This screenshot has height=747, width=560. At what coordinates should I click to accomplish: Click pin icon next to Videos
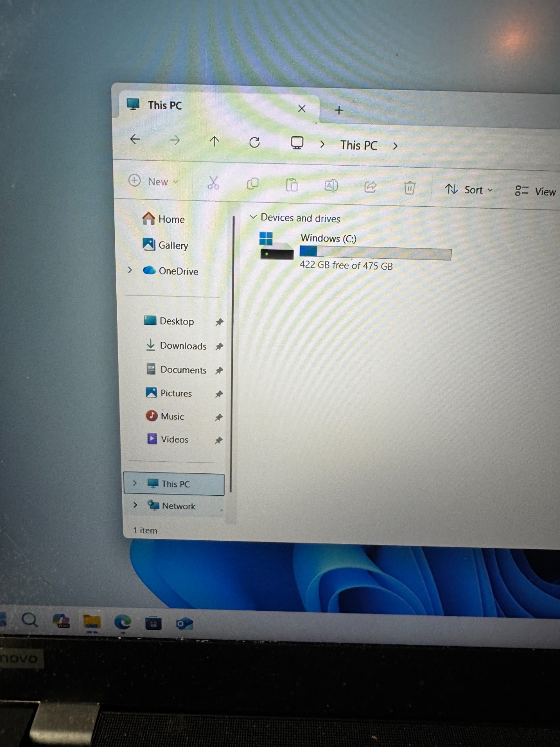coord(218,440)
